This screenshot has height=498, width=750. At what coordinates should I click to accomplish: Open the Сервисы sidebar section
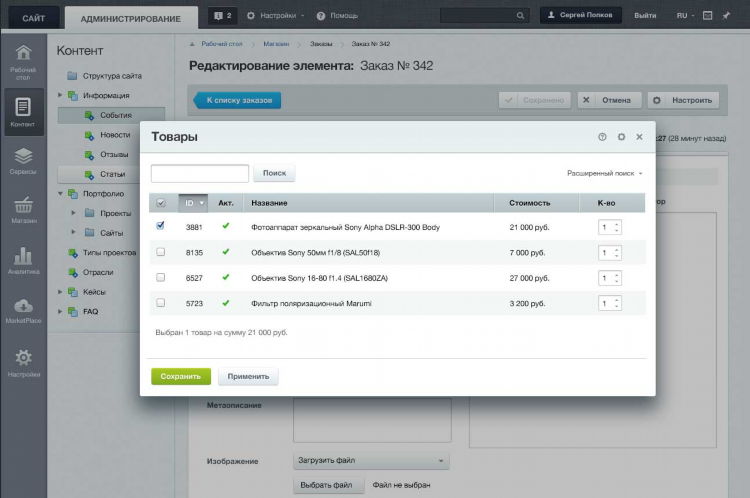[23, 161]
